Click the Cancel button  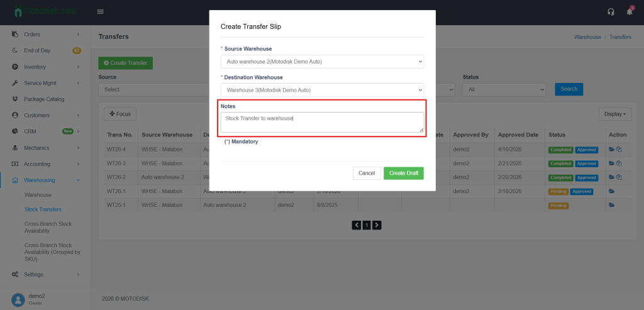click(367, 173)
